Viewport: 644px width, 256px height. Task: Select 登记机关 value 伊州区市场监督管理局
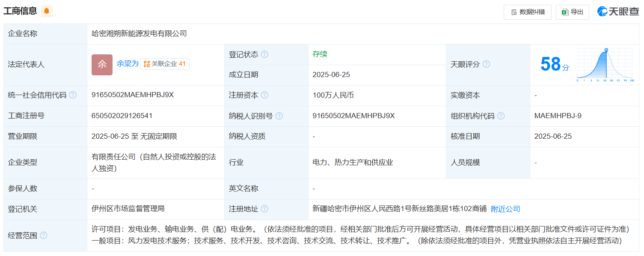click(128, 209)
